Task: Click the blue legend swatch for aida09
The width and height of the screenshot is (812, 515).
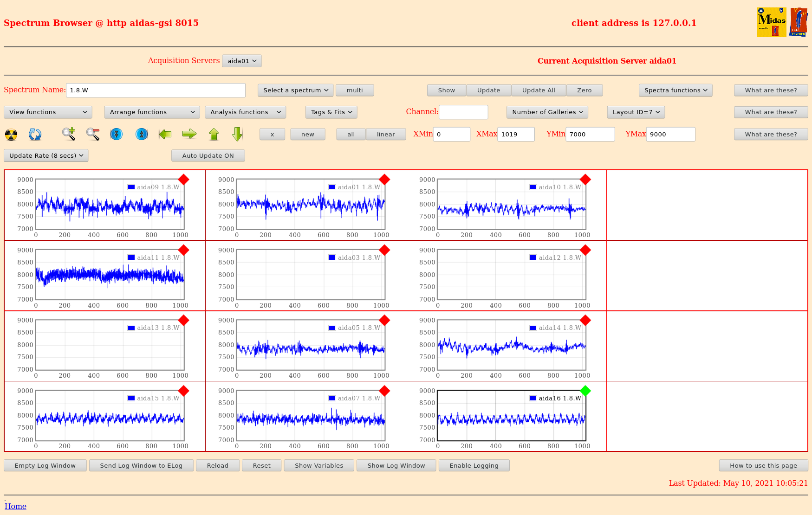Action: point(131,187)
